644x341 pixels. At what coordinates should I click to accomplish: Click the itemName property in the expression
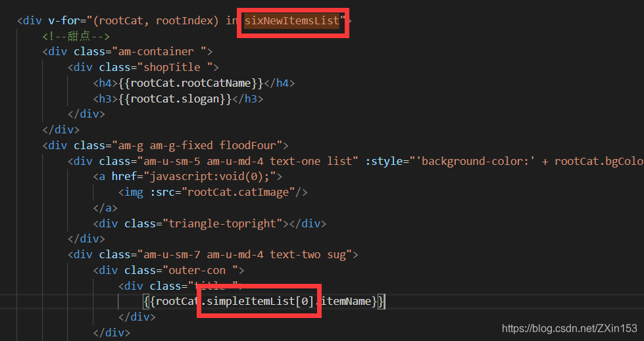346,302
